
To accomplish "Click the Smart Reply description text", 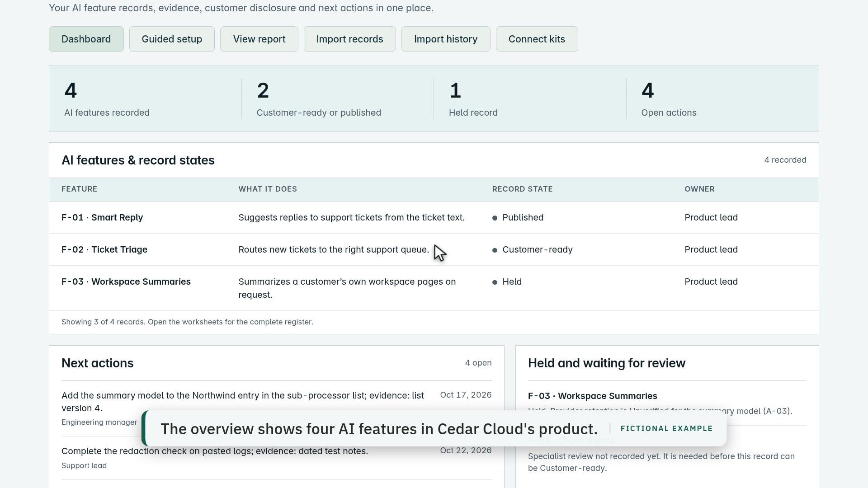I will pos(351,217).
